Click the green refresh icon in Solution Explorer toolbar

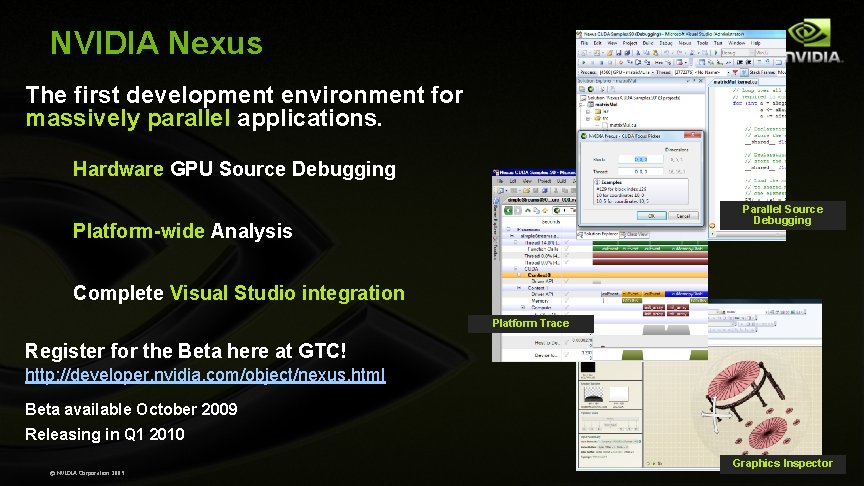(x=591, y=89)
